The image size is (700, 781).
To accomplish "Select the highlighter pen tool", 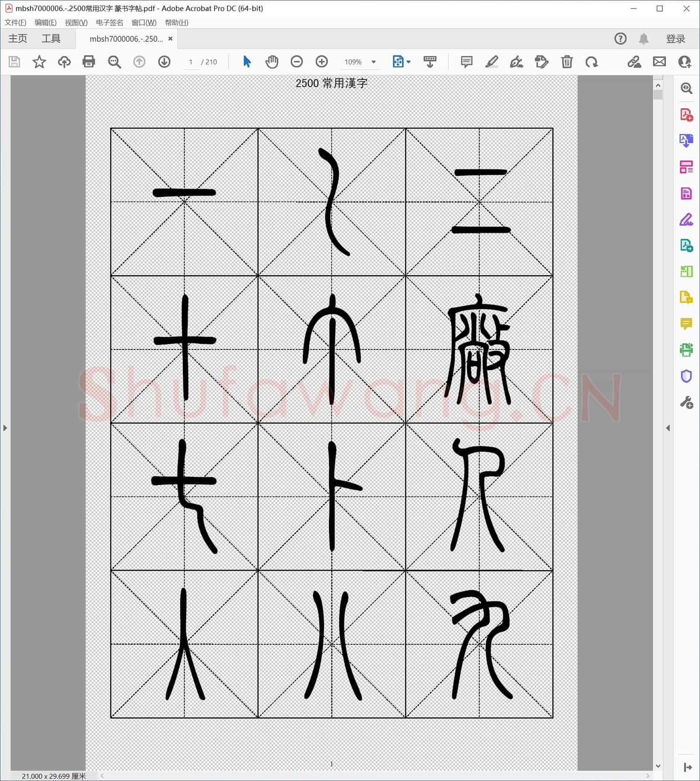I will pos(491,62).
